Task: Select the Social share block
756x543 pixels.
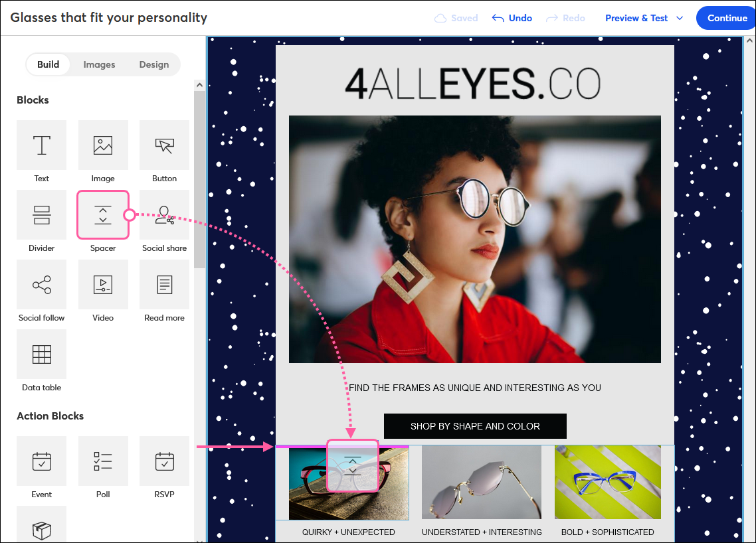Action: 164,215
